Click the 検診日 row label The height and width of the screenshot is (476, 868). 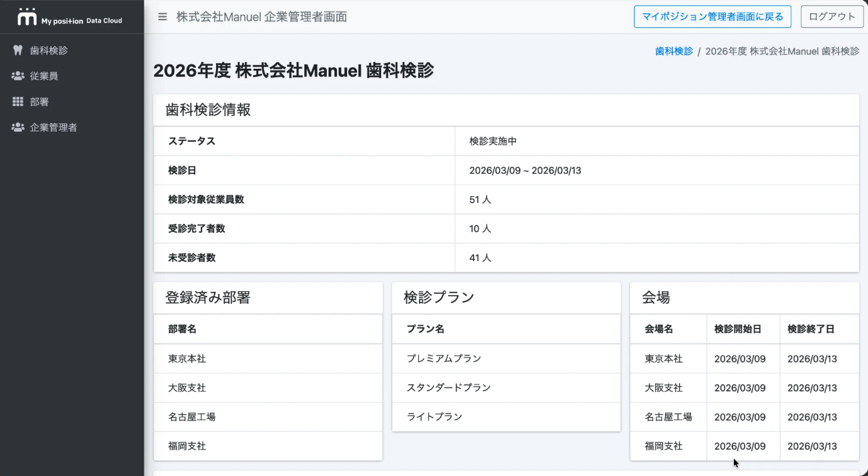[x=182, y=170]
